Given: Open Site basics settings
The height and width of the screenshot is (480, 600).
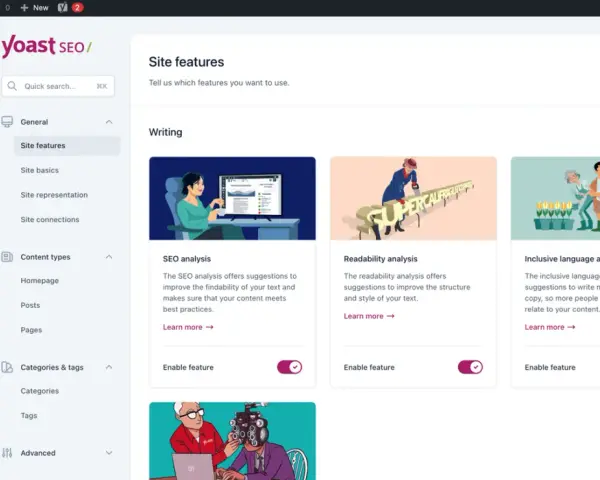Looking at the screenshot, I should pos(40,170).
